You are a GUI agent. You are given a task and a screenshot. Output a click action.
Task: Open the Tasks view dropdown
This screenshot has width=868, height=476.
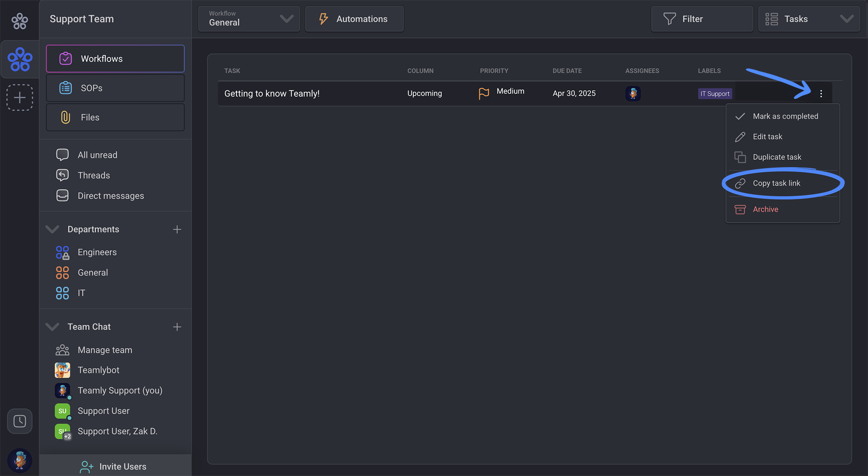tap(809, 19)
